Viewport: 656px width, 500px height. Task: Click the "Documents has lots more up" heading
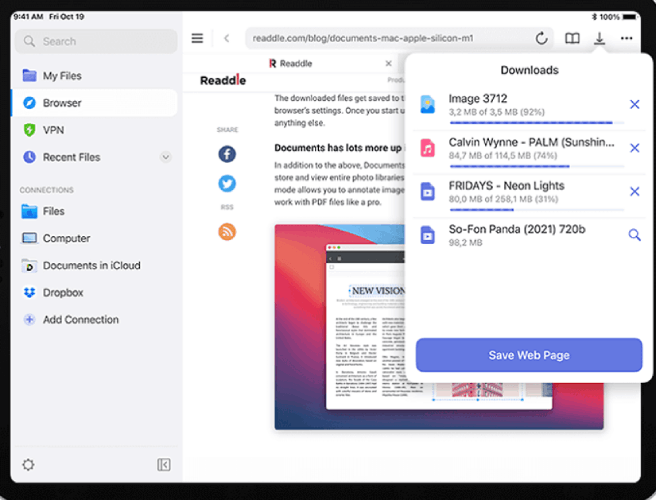[338, 148]
